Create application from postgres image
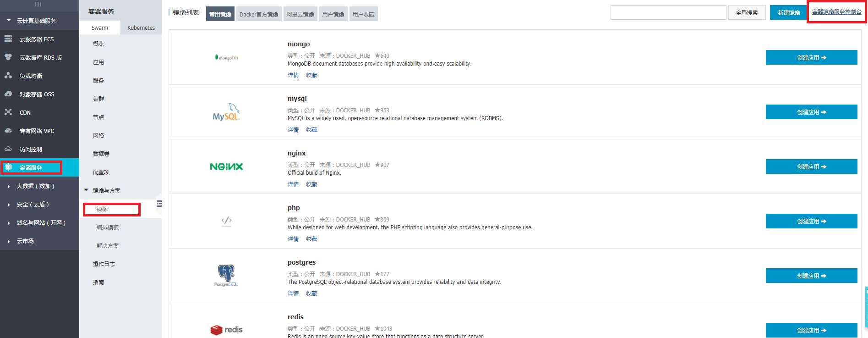 (x=812, y=276)
